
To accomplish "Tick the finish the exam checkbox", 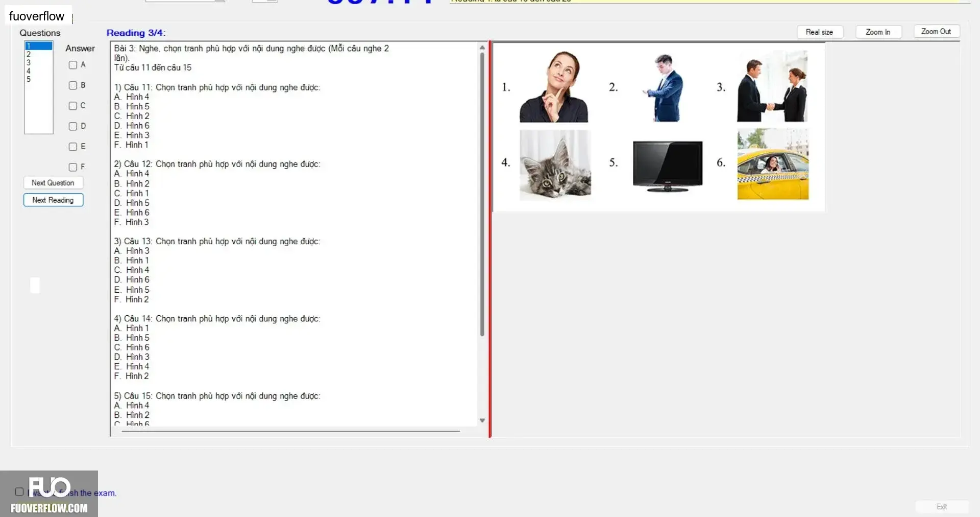I will point(19,492).
